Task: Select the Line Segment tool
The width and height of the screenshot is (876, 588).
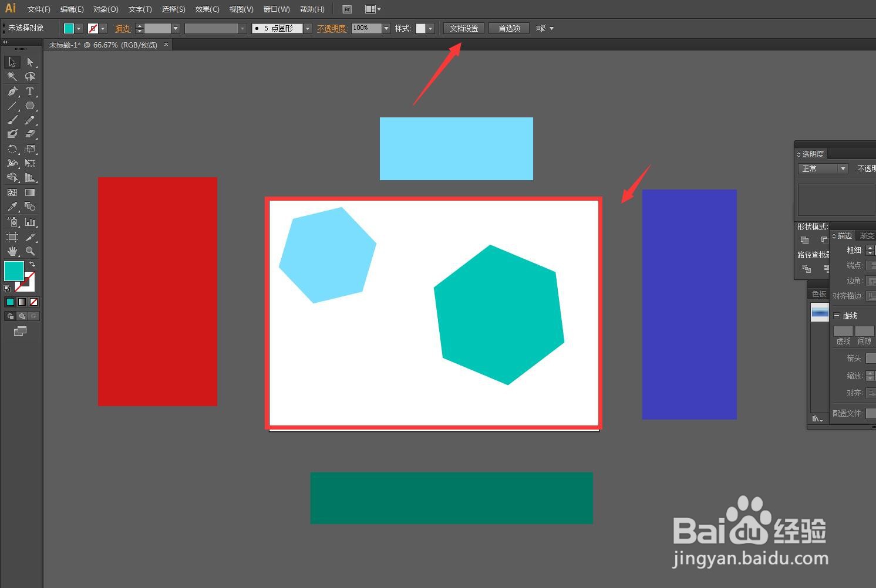Action: point(12,106)
